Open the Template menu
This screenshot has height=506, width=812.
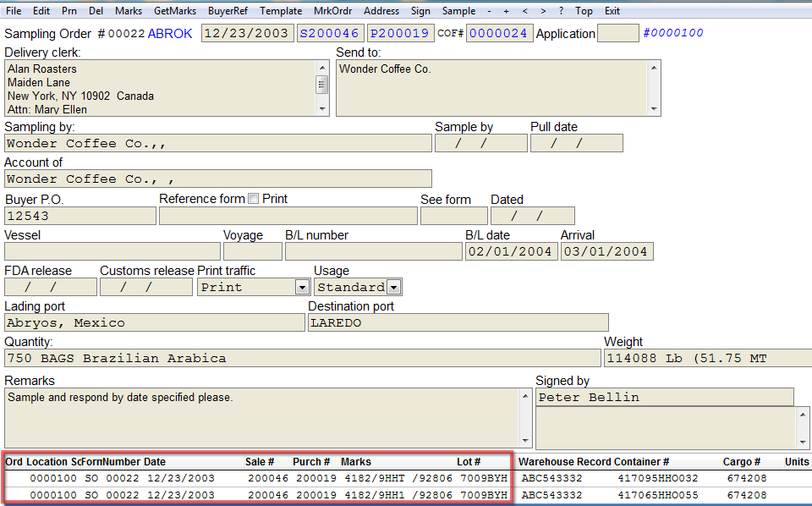click(x=281, y=11)
